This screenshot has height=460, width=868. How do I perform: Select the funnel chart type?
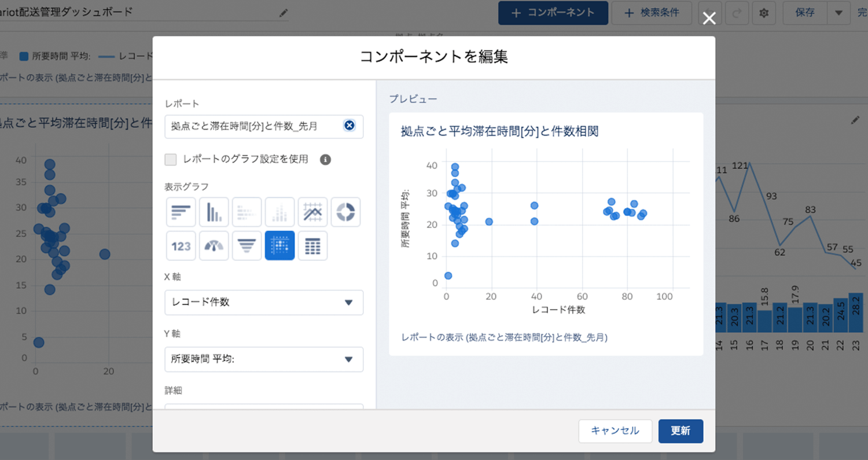247,246
